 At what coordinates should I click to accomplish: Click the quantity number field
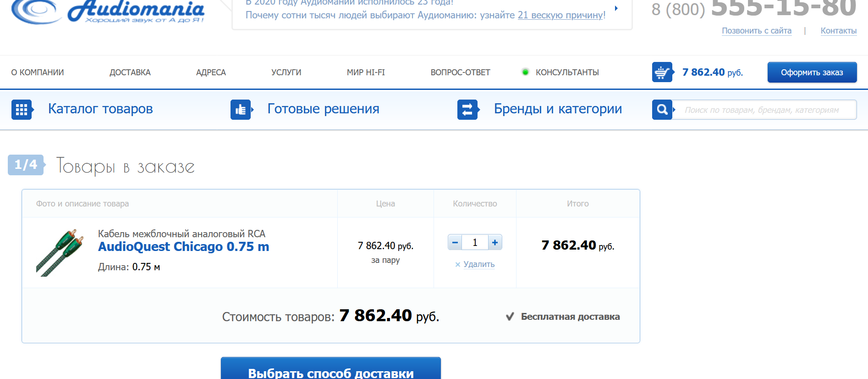pos(475,242)
